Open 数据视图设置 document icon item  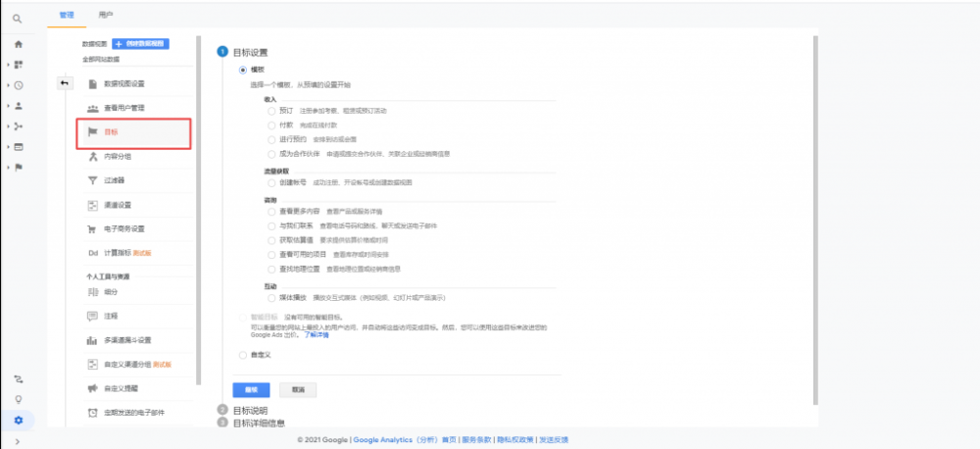(92, 83)
